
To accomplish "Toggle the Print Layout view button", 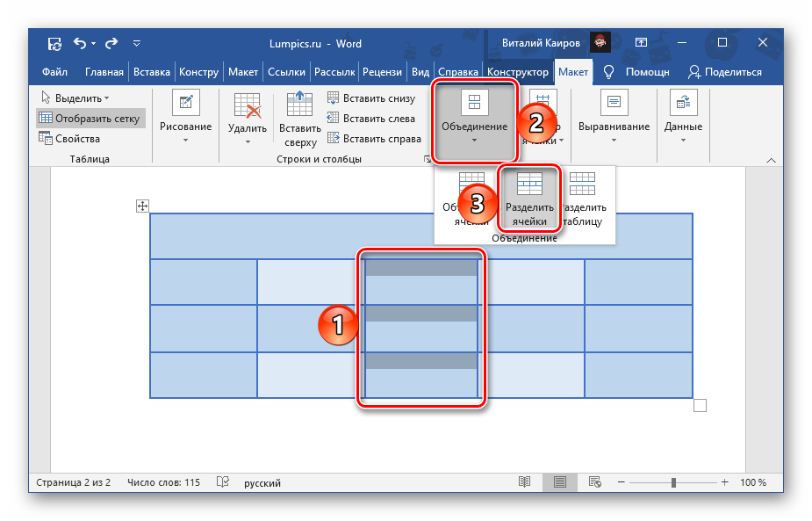I will 559,482.
